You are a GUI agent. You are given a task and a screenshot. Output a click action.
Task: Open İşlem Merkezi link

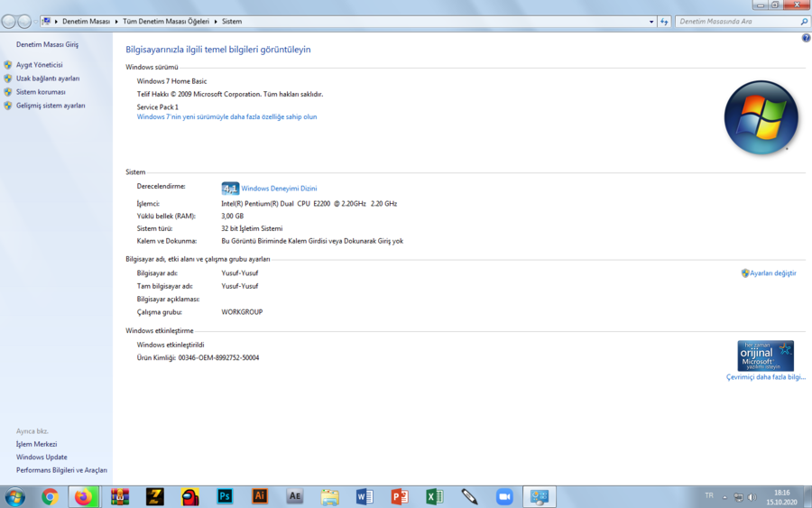click(x=36, y=444)
